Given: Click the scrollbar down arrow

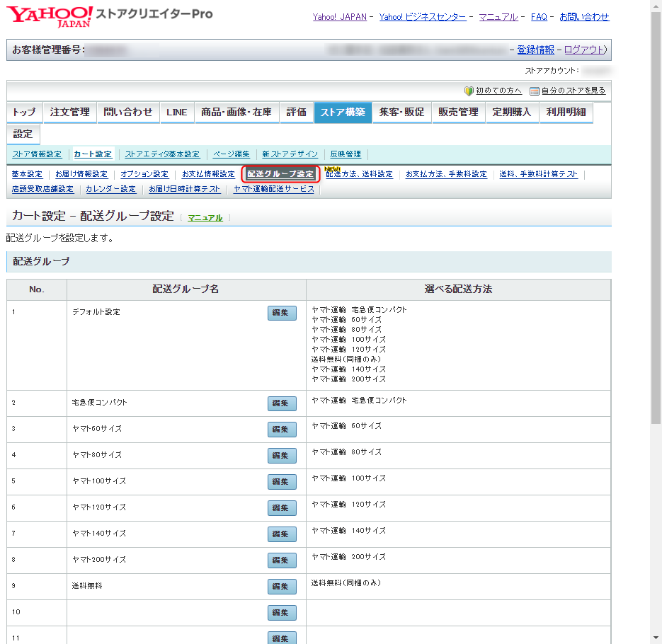Looking at the screenshot, I should pos(656,638).
